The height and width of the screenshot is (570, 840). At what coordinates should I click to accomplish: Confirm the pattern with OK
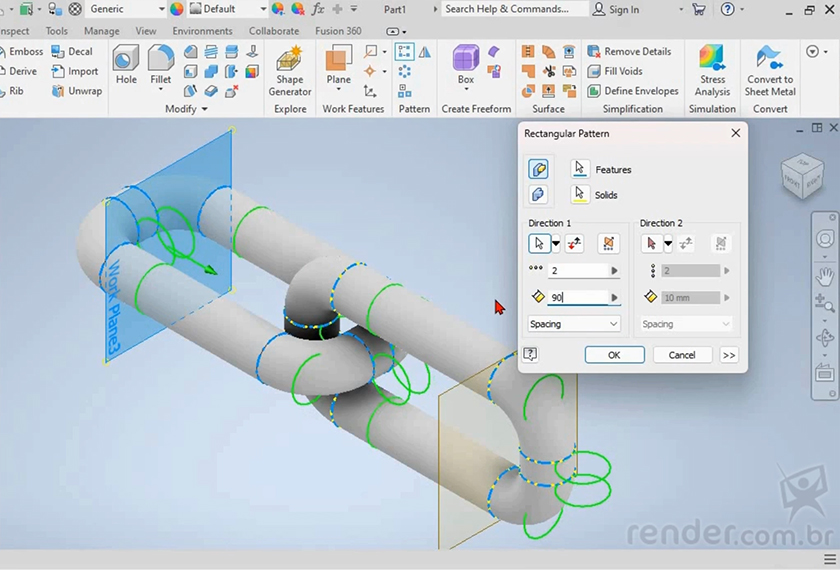pos(614,355)
